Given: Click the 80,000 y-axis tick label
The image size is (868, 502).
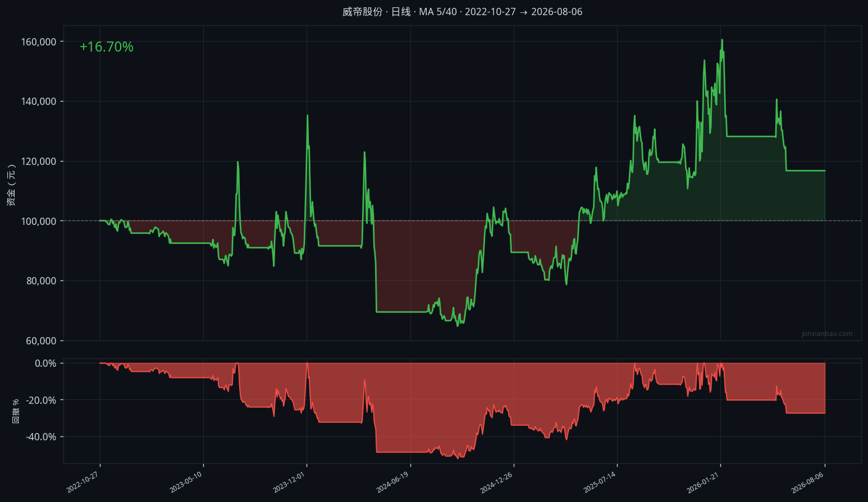Looking at the screenshot, I should [x=41, y=281].
